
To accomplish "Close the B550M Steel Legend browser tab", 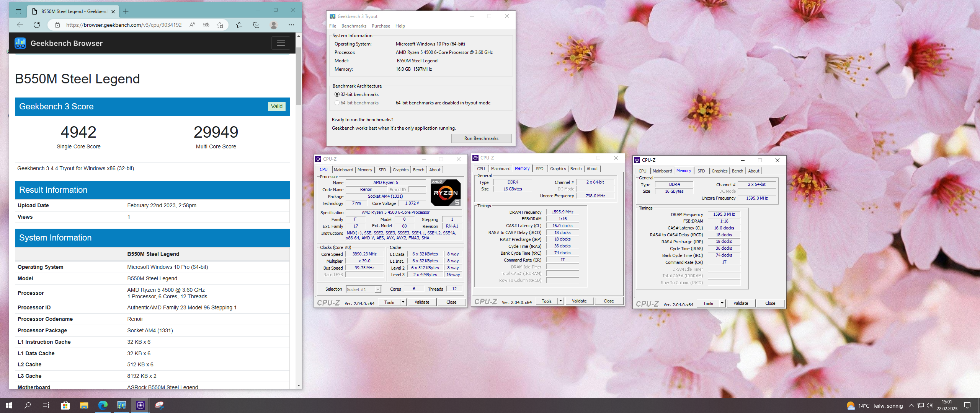I will [x=113, y=11].
